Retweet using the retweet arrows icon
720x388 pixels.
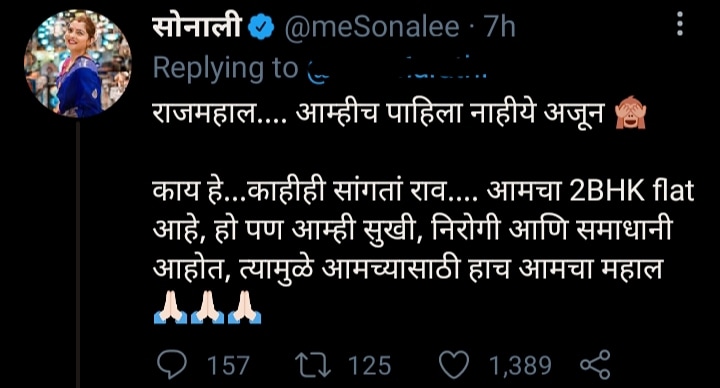[312, 365]
